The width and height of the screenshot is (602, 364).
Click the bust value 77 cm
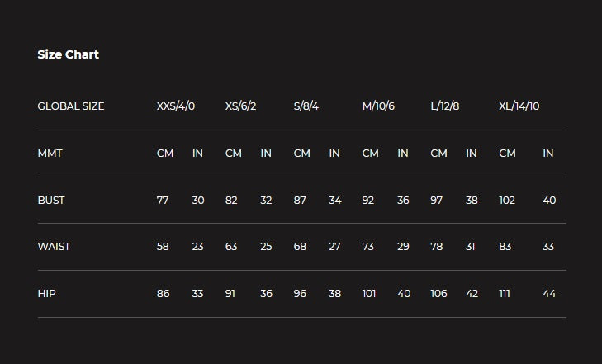[163, 201]
